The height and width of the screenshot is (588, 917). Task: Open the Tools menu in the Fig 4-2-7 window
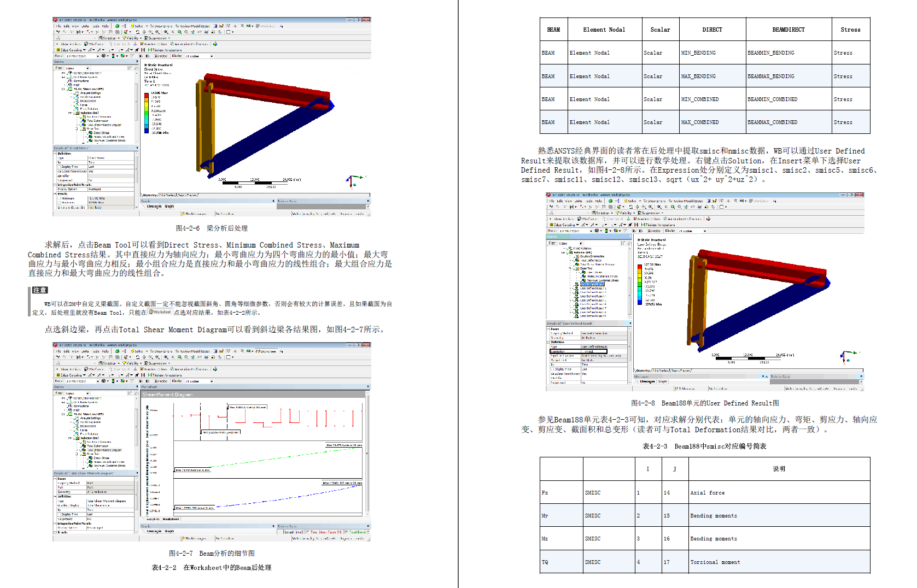tap(96, 351)
